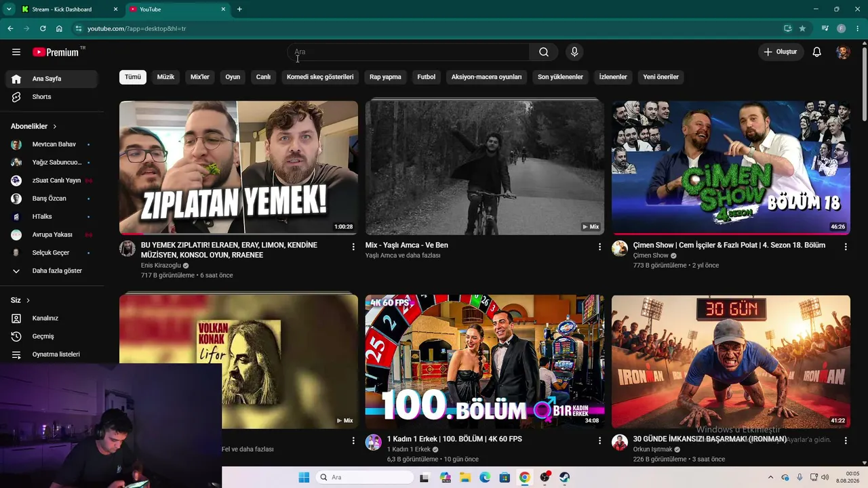Select the Aksiyon-macera oyunları chip

487,77
